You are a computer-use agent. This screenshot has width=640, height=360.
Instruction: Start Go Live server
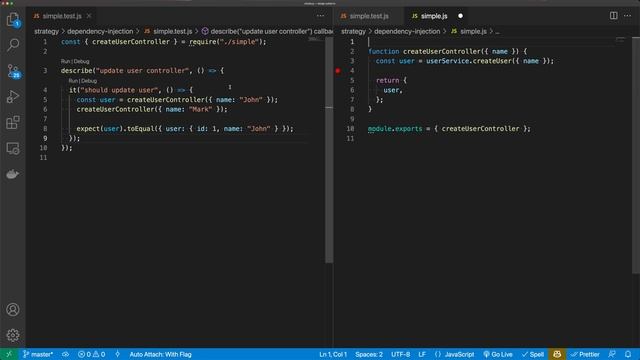(498, 354)
